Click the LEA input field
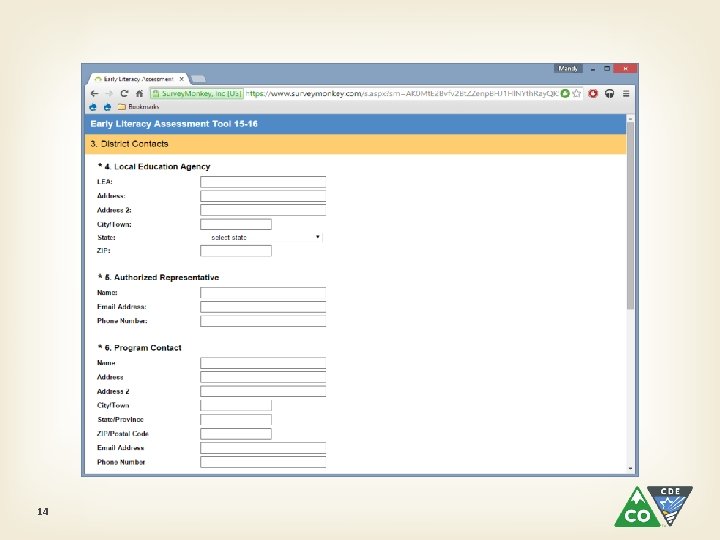Image resolution: width=720 pixels, height=540 pixels. 263,182
